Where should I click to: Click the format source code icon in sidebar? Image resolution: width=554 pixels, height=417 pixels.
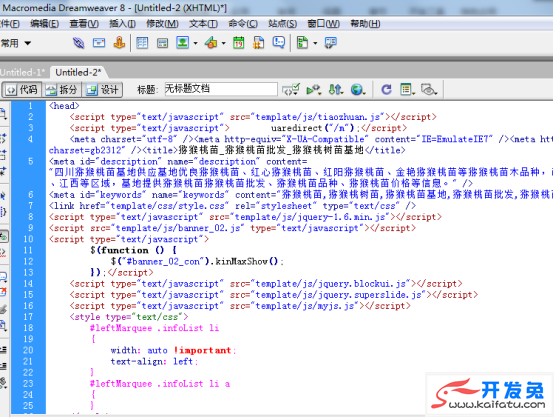[x=3, y=383]
